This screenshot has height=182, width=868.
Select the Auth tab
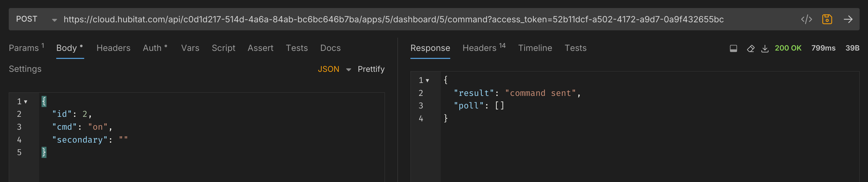click(152, 48)
